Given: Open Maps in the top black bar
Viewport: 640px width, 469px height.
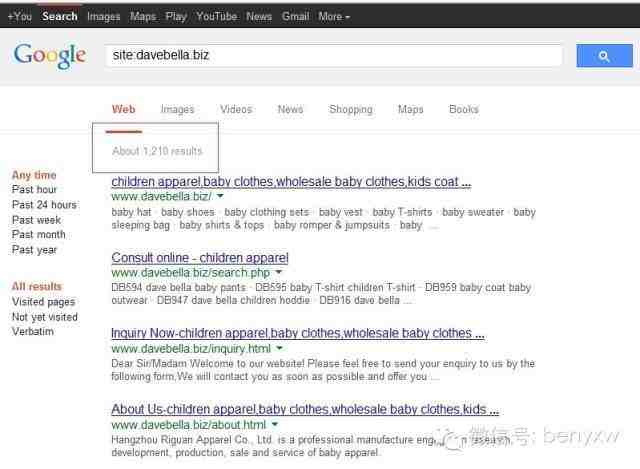Looking at the screenshot, I should (x=143, y=17).
